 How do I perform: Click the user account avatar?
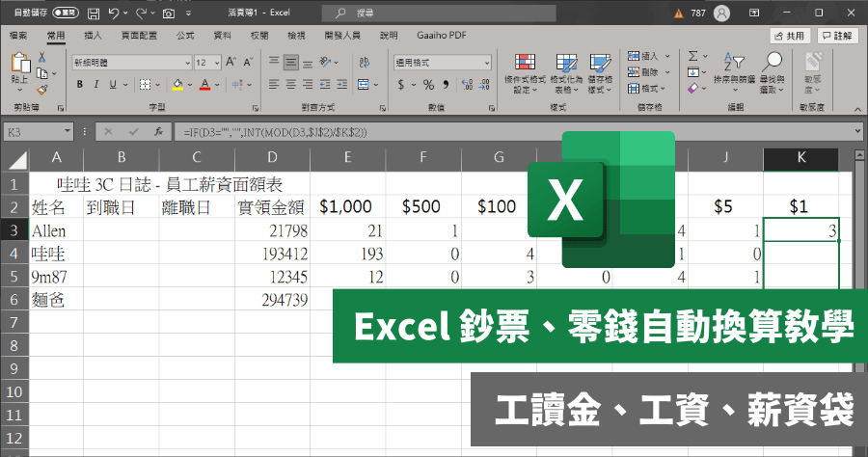click(x=721, y=13)
